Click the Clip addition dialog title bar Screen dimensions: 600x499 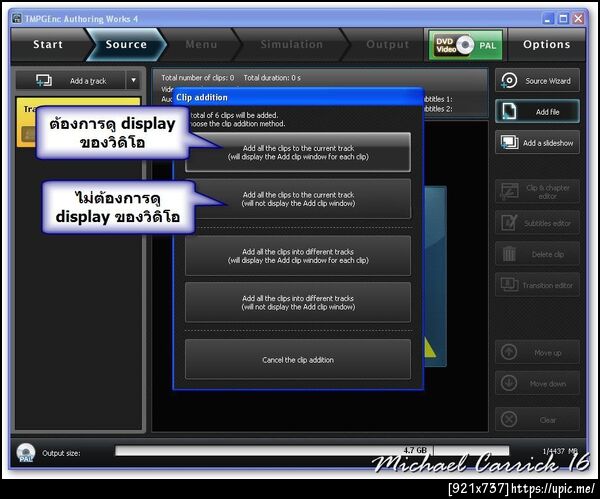click(x=298, y=97)
